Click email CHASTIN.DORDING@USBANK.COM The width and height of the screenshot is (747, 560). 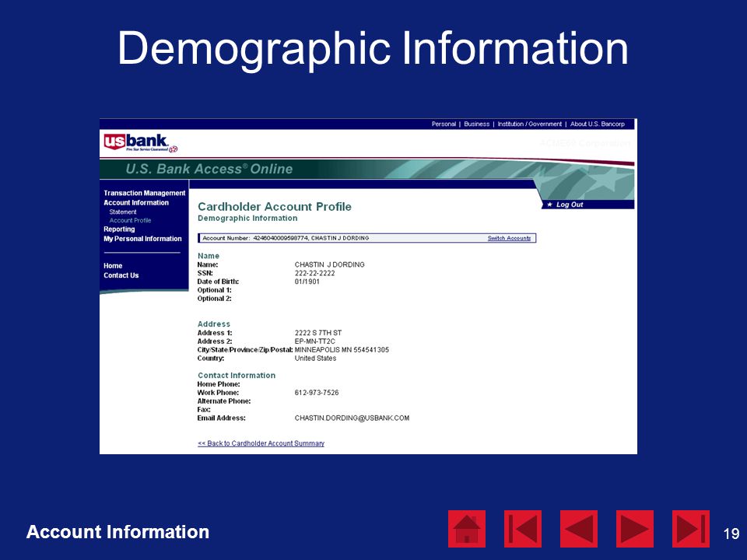(352, 418)
